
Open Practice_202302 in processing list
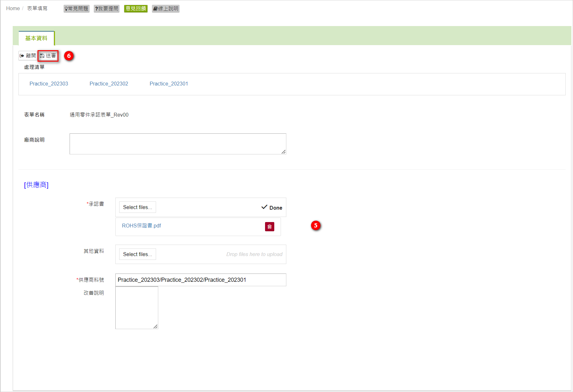109,84
